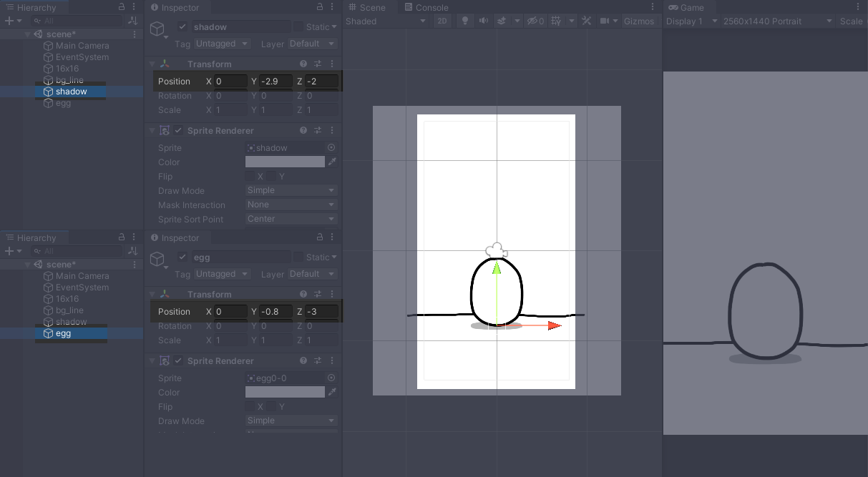Open shadow Draw Mode dropdown
This screenshot has height=477, width=868.
291,190
